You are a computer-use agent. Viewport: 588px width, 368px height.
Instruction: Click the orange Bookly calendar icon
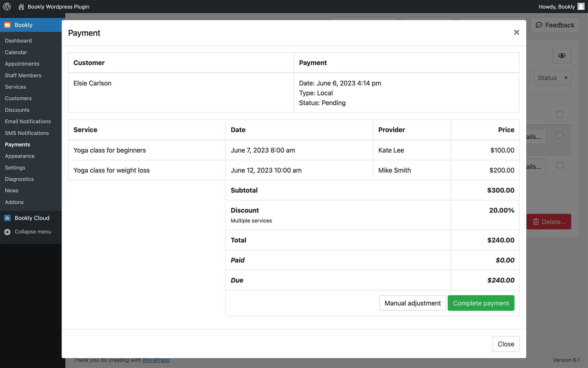pyautogui.click(x=7, y=25)
